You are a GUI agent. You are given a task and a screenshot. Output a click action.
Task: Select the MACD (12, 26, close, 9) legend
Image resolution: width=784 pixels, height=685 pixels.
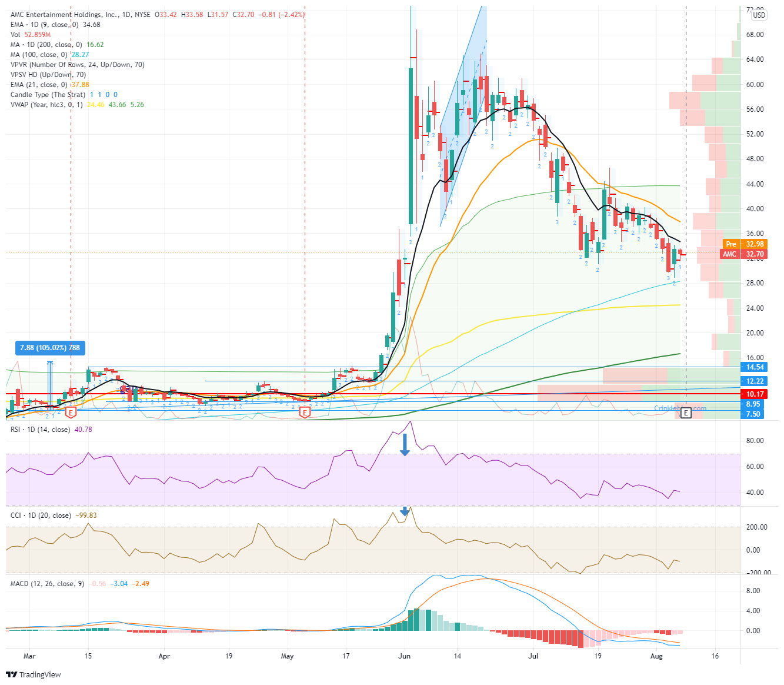(x=80, y=584)
